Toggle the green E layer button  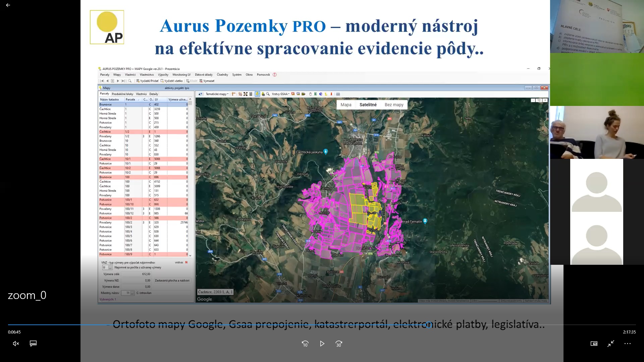coord(316,94)
